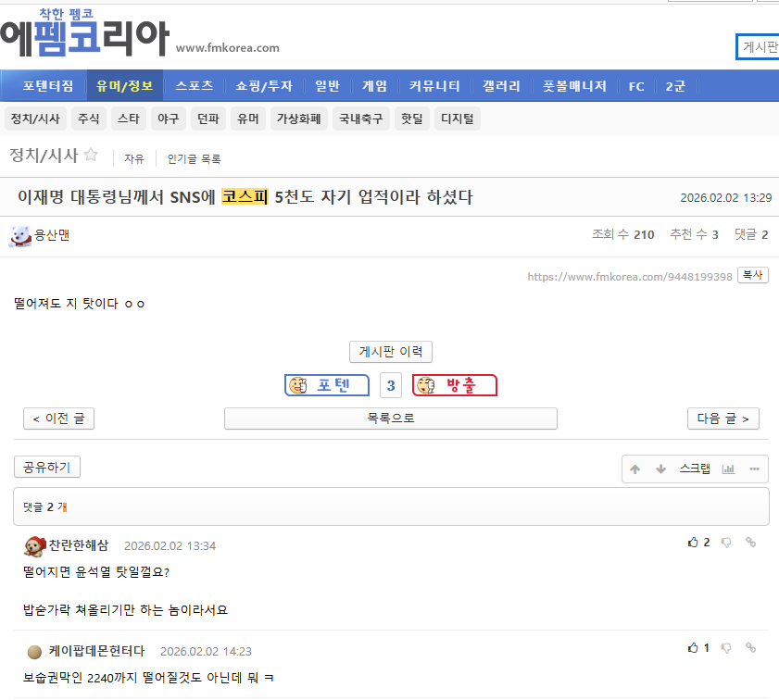The image size is (779, 700).
Task: Select the 정치/시사 sub-board tab
Action: point(35,119)
